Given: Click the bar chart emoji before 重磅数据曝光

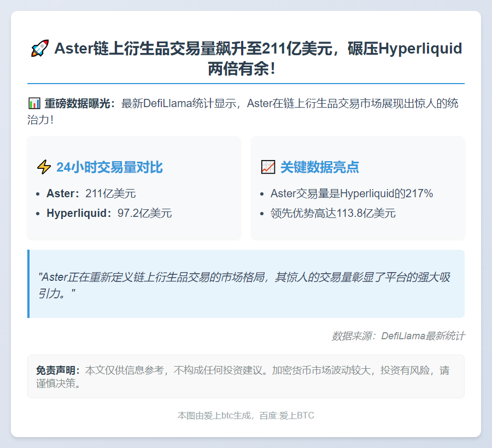Looking at the screenshot, I should pos(34,104).
